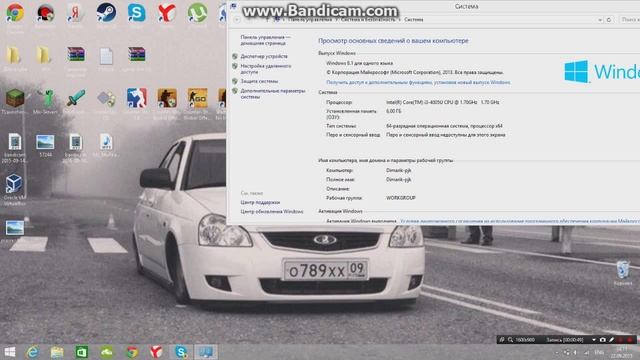Open 'Защита системы' link
This screenshot has width=640, height=360.
click(x=259, y=81)
